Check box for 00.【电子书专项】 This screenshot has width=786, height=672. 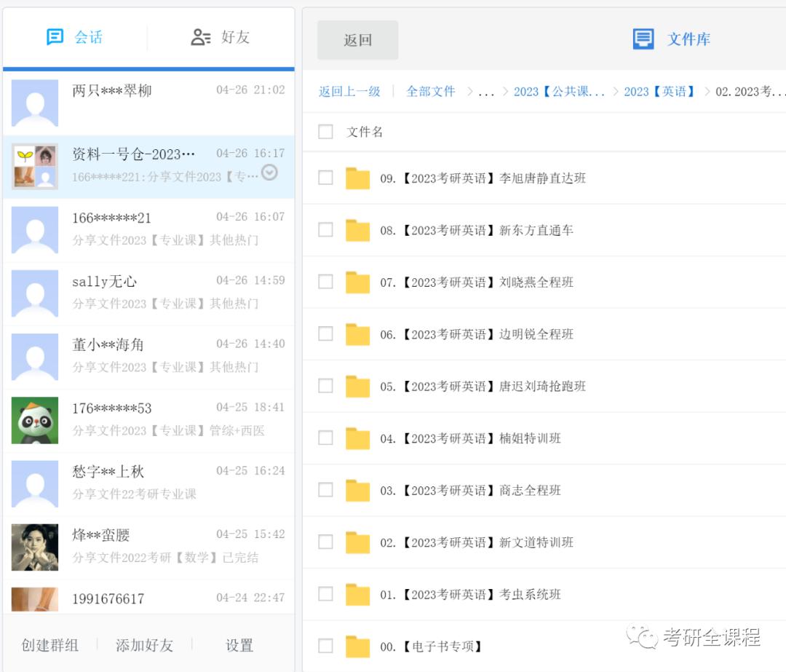tap(326, 646)
